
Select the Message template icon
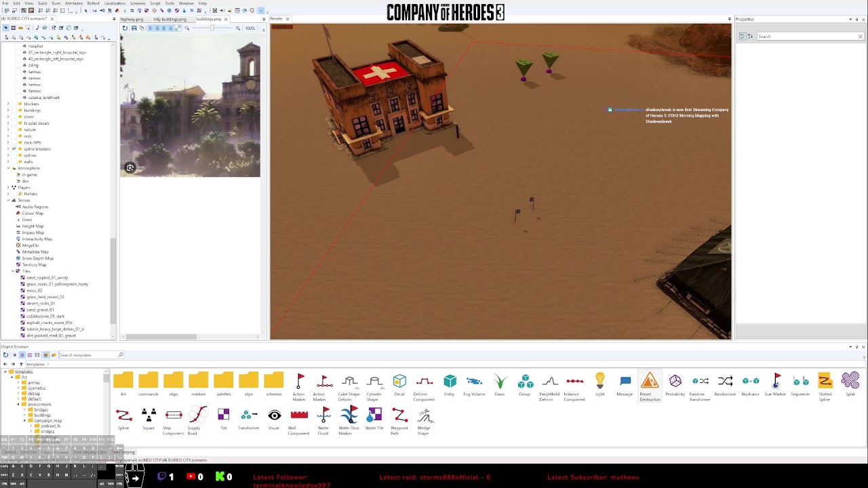point(625,381)
